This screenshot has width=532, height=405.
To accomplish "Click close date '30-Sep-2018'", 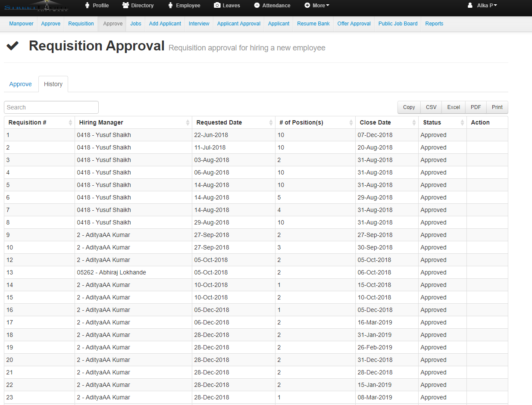I will [375, 248].
